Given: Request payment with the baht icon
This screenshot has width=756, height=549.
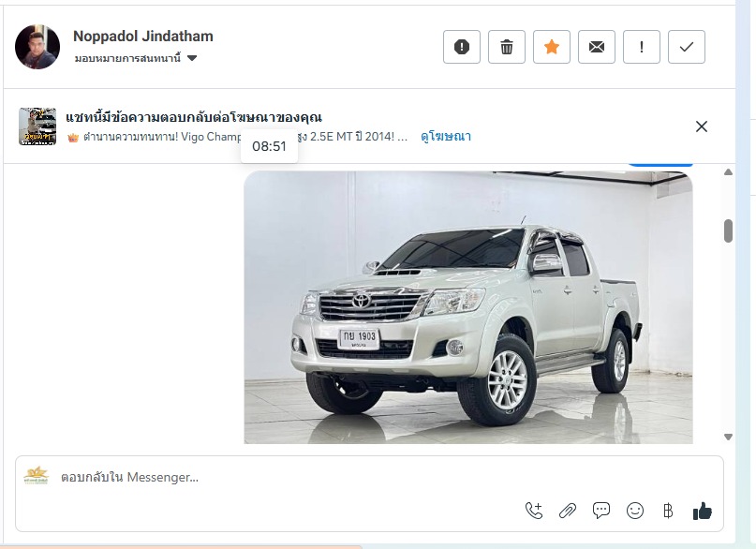Looking at the screenshot, I should click(x=668, y=511).
